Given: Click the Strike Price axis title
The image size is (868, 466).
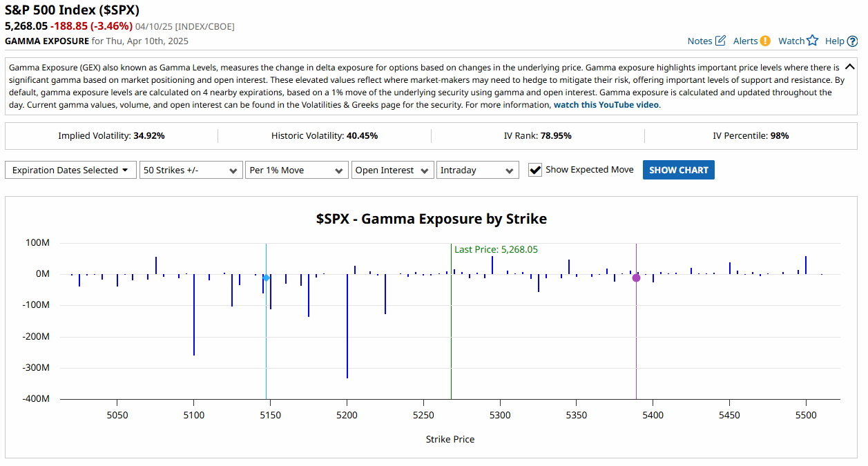Looking at the screenshot, I should (x=450, y=439).
